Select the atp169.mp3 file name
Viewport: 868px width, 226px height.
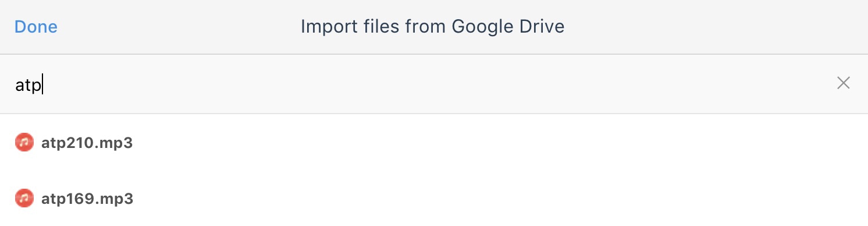(87, 199)
